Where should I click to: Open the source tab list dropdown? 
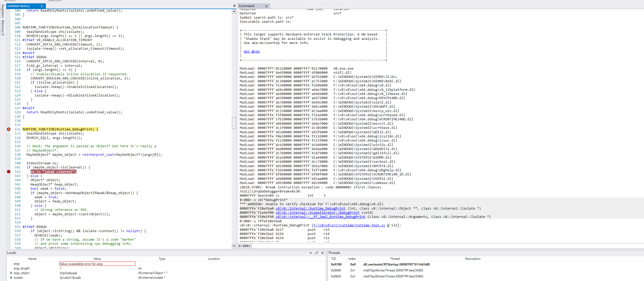coord(234,6)
